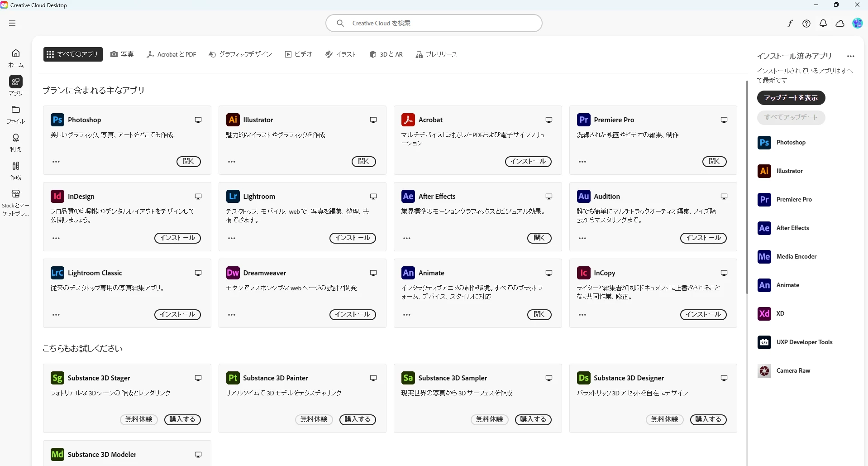Open more options on InCopy card
Viewport: 868px width, 466px height.
click(x=582, y=315)
